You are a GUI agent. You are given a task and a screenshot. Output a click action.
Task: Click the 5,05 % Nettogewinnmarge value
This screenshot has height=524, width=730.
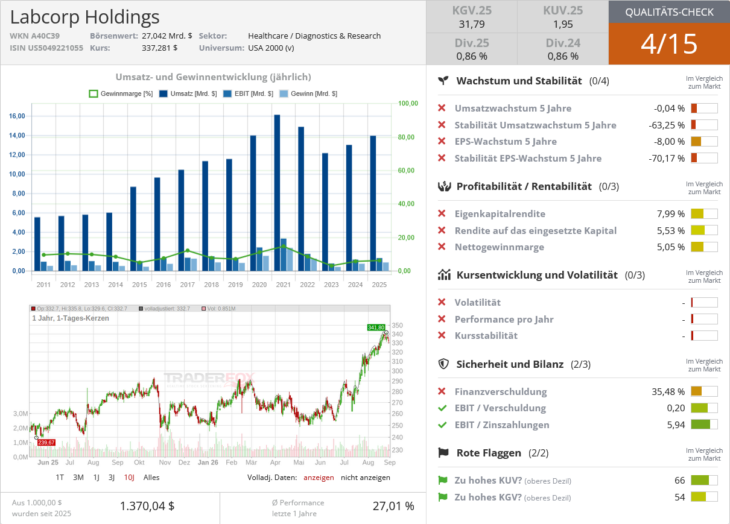click(x=671, y=247)
